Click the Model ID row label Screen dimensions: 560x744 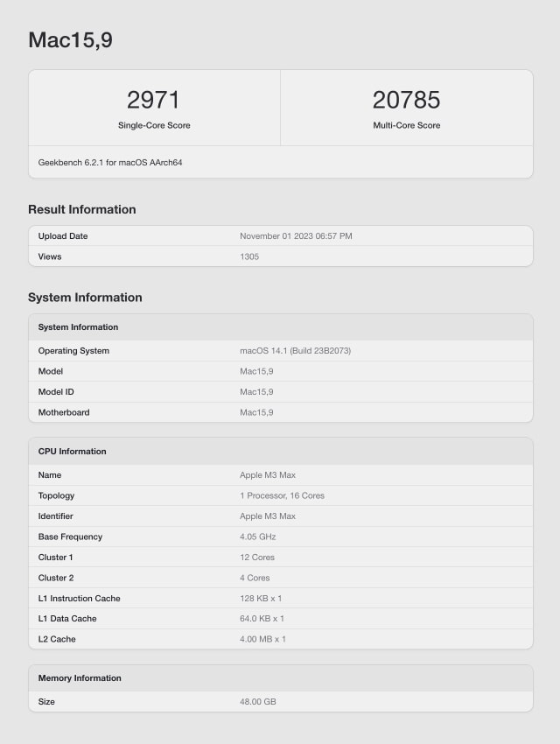point(56,391)
